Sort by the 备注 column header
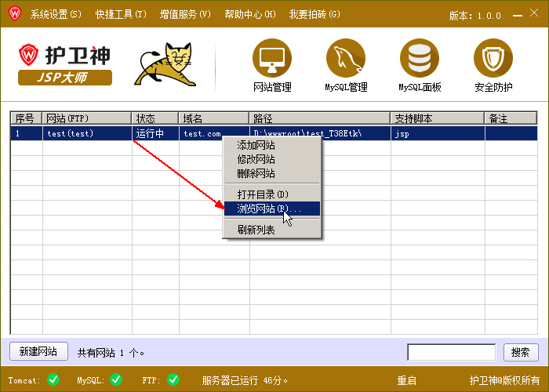This screenshot has width=549, height=392. 511,118
